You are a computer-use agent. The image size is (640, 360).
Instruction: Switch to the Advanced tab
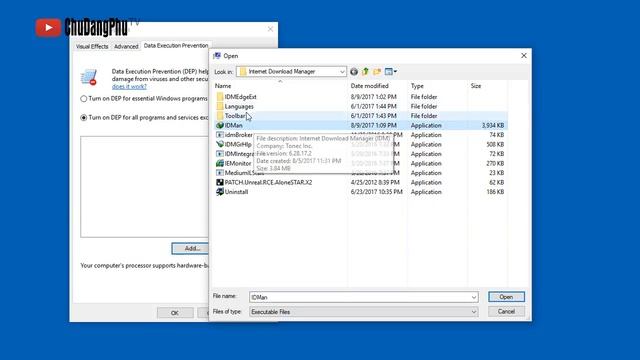click(126, 47)
